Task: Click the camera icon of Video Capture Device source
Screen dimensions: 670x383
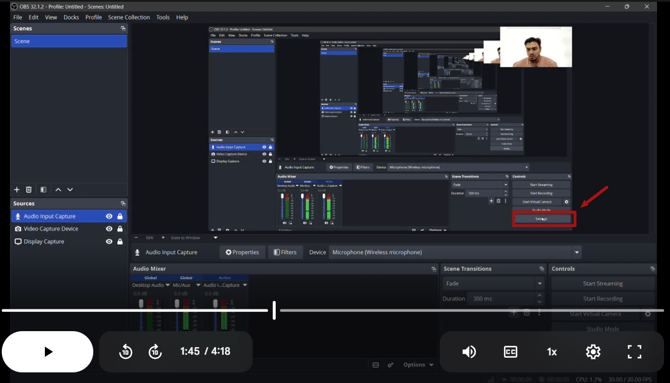Action: pos(18,229)
